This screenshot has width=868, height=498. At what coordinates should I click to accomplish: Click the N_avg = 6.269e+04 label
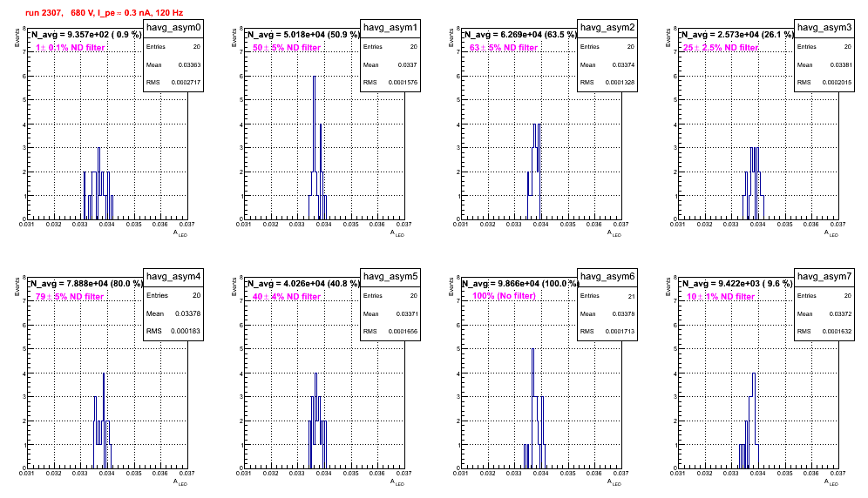(520, 34)
